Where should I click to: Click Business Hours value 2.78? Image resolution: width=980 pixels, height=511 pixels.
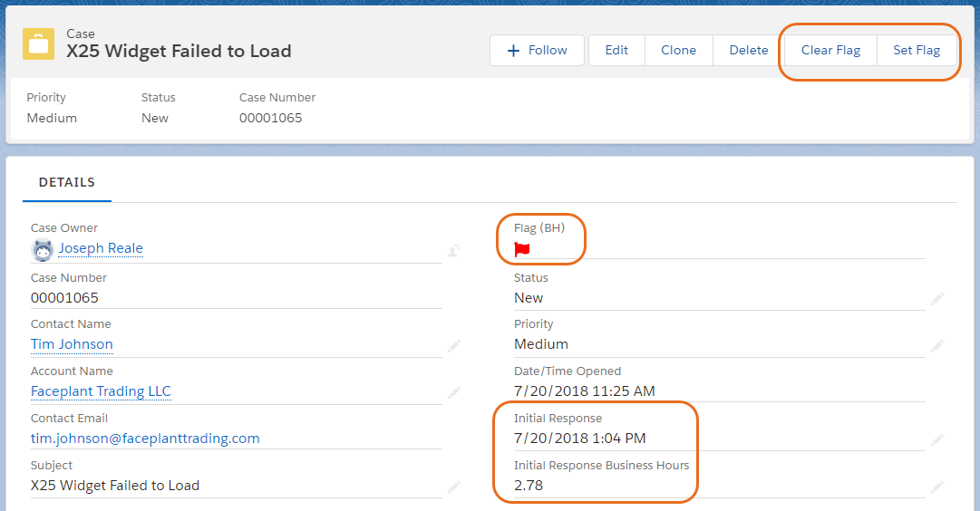[529, 486]
